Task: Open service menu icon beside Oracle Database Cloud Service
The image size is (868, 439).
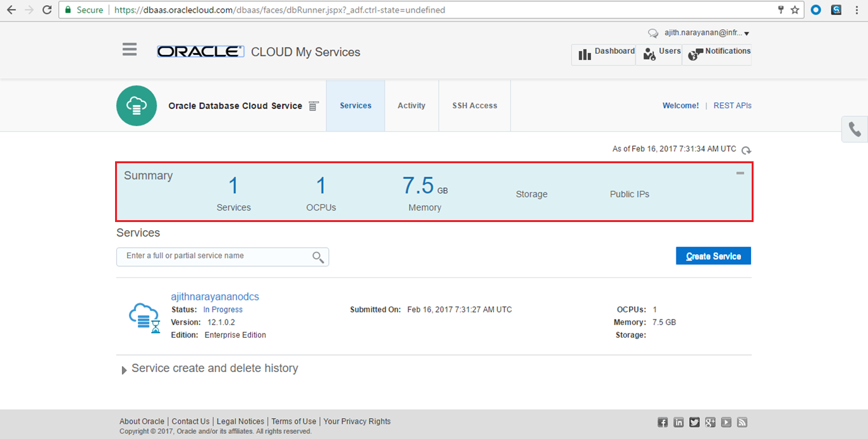Action: pyautogui.click(x=313, y=106)
